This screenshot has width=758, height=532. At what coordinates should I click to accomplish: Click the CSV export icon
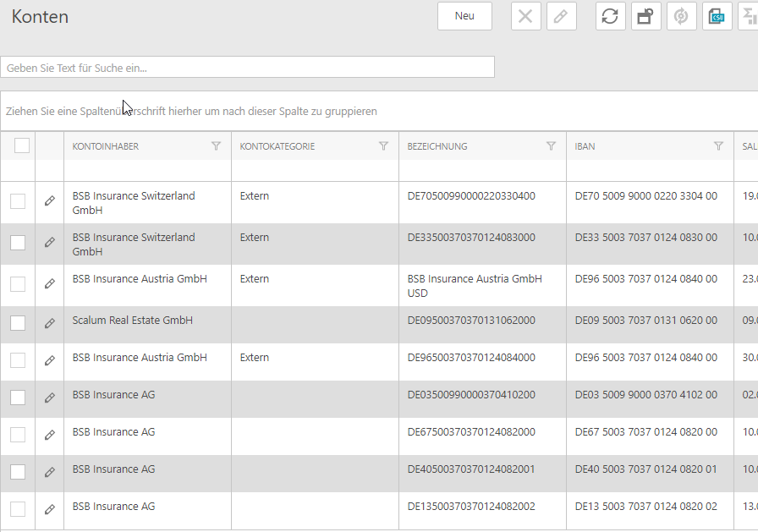coord(717,16)
